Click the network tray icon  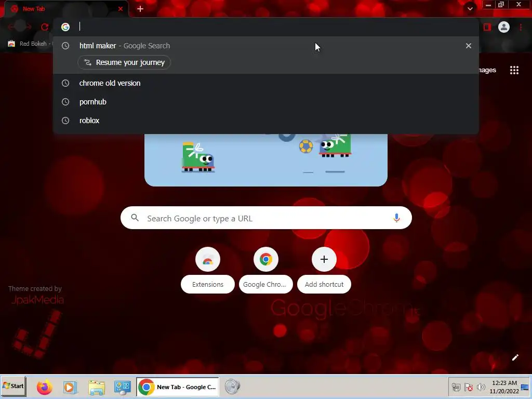click(x=456, y=387)
